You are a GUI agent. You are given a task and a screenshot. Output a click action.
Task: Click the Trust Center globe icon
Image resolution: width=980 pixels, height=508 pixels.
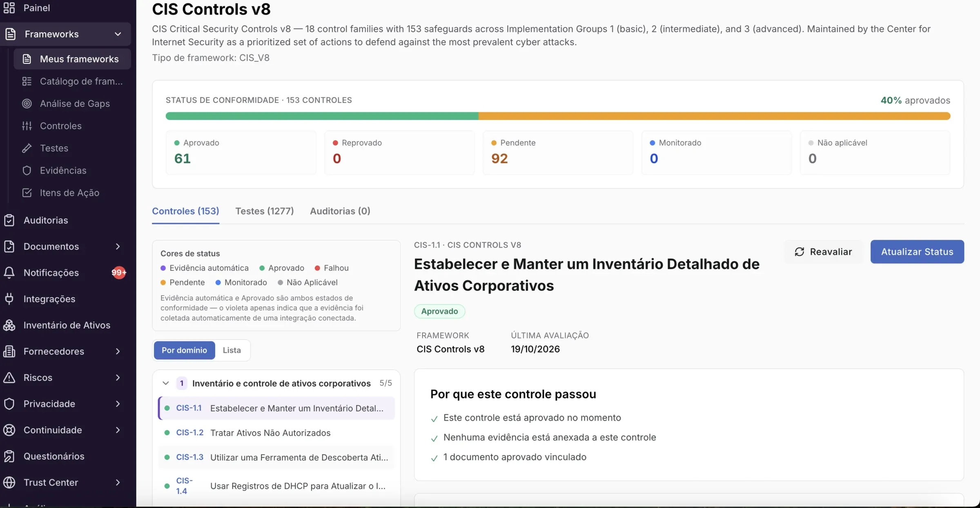point(9,482)
